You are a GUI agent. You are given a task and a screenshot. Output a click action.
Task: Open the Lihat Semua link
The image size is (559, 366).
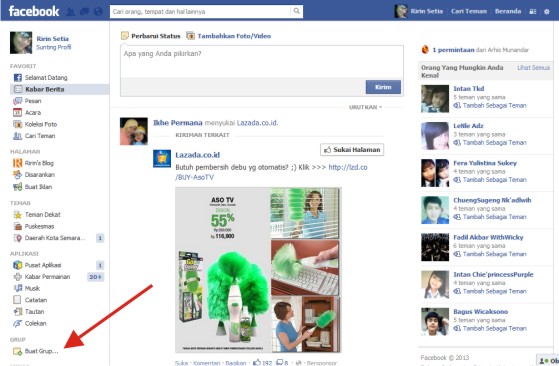pyautogui.click(x=533, y=67)
